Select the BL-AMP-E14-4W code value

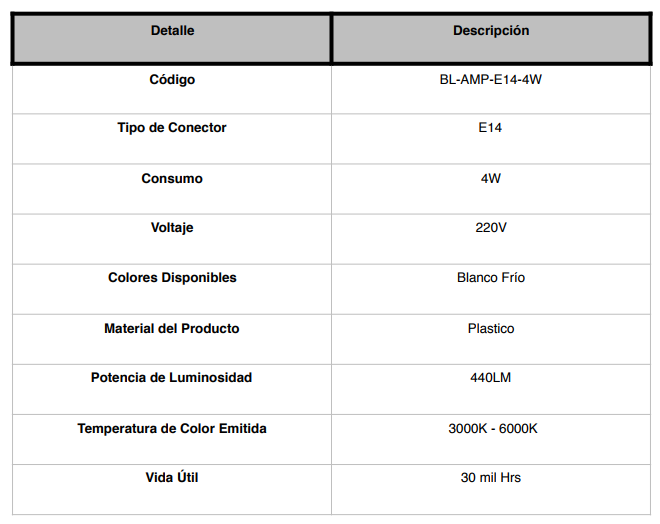(491, 80)
